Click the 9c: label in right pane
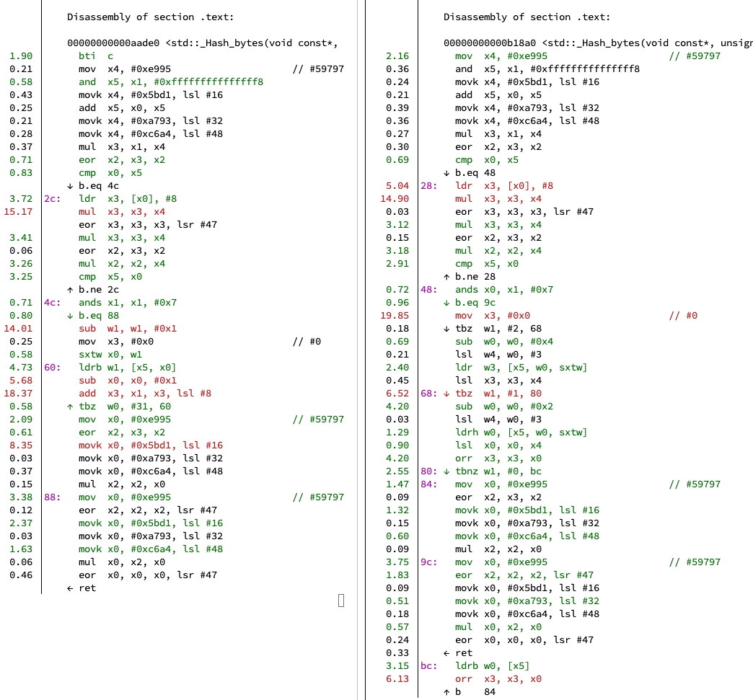The image size is (753, 700). [x=428, y=562]
